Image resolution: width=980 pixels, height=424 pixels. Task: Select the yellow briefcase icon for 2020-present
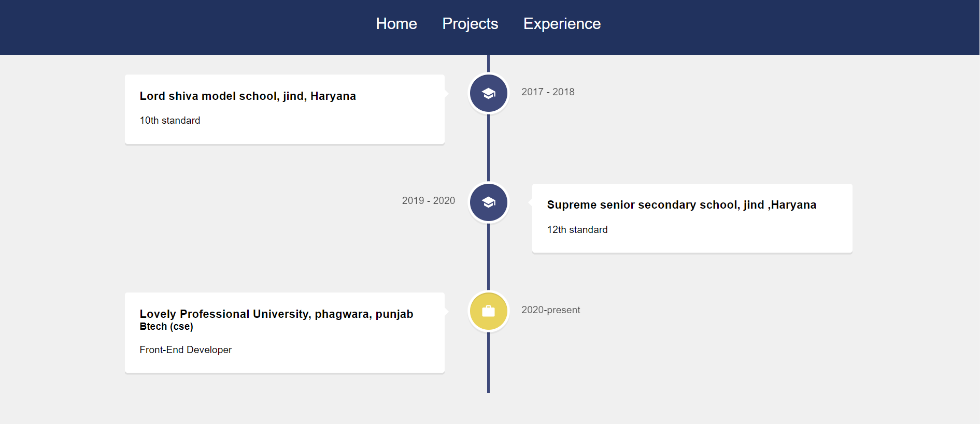tap(488, 311)
